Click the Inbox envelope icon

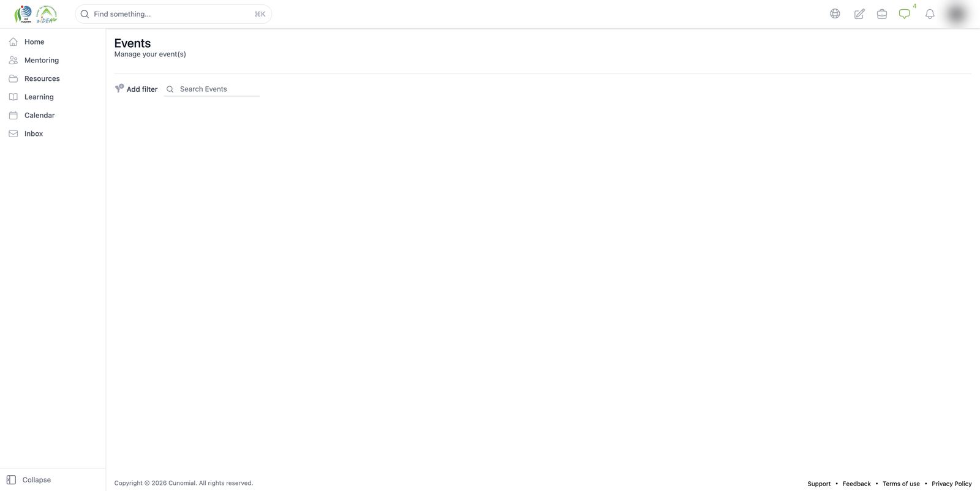click(13, 133)
